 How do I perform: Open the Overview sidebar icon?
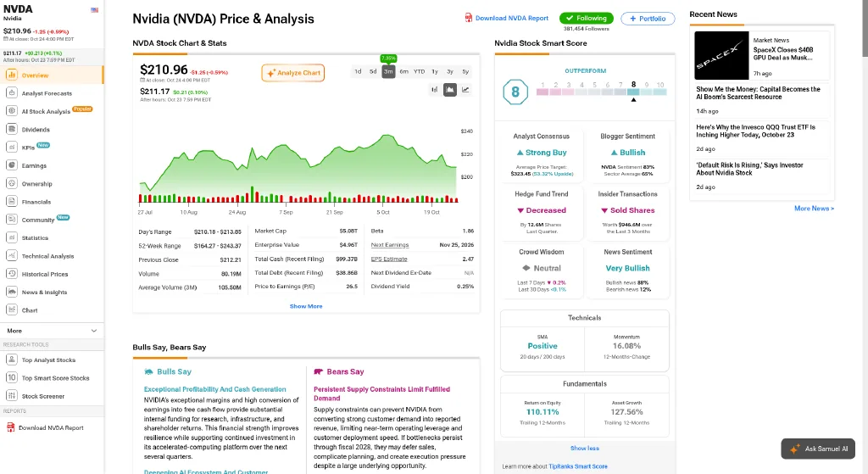[12, 75]
